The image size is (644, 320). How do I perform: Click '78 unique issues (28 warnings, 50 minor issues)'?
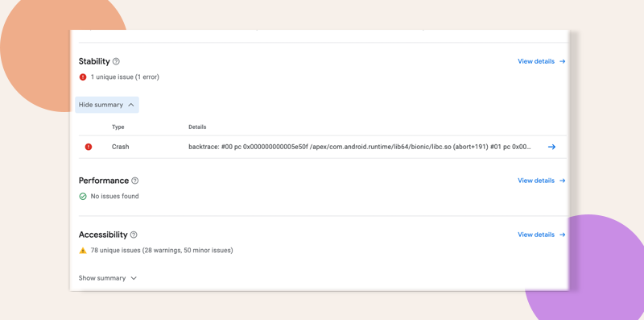coord(162,250)
